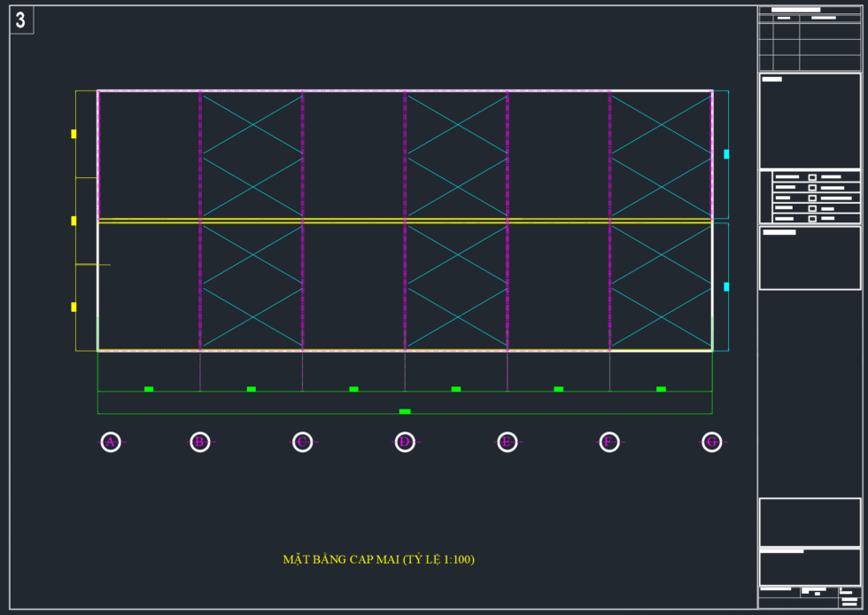
Task: Select the top yellow dimension marker on left
Action: click(x=74, y=134)
